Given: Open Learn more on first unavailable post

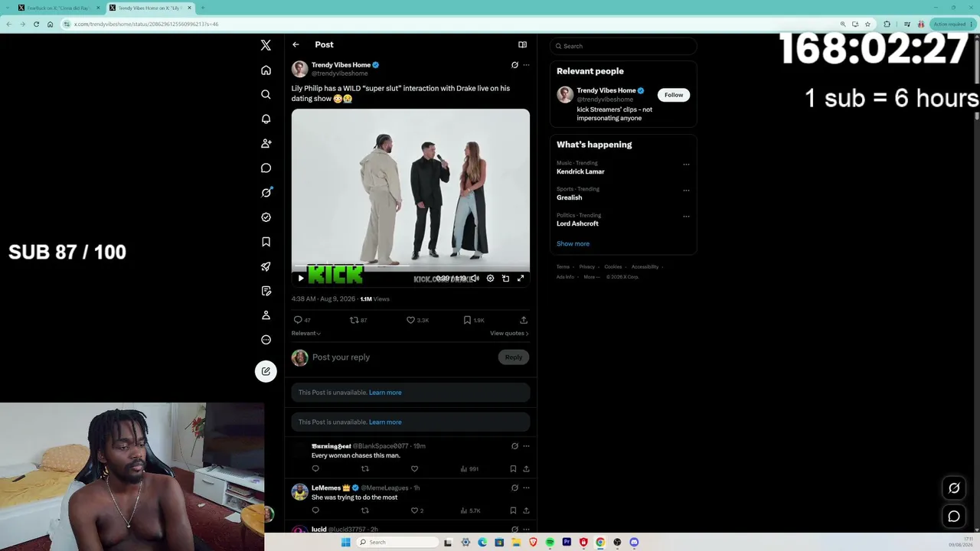Looking at the screenshot, I should [385, 393].
